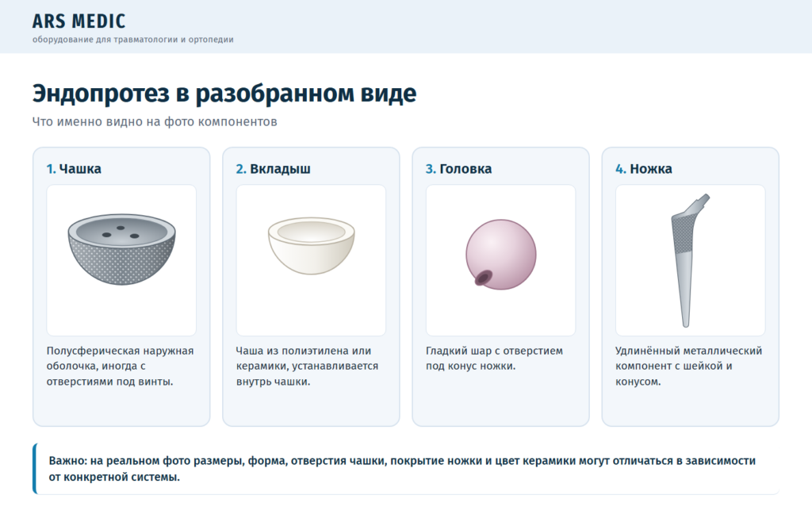Click the ARS MEDIC logo title
This screenshot has width=812, height=522.
tap(79, 21)
